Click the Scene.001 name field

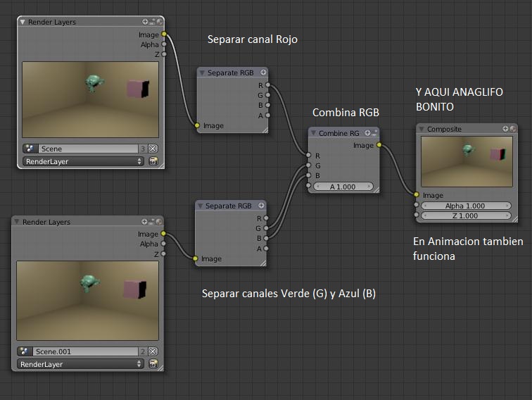85,351
